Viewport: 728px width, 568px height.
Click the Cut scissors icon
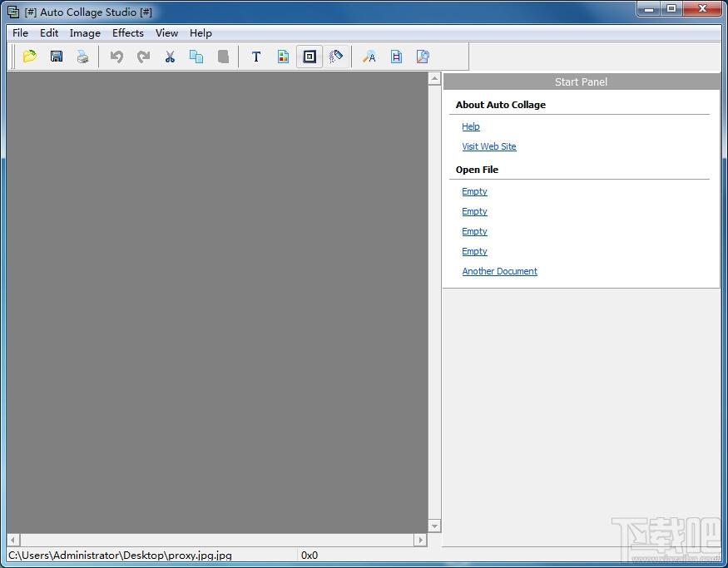(170, 57)
